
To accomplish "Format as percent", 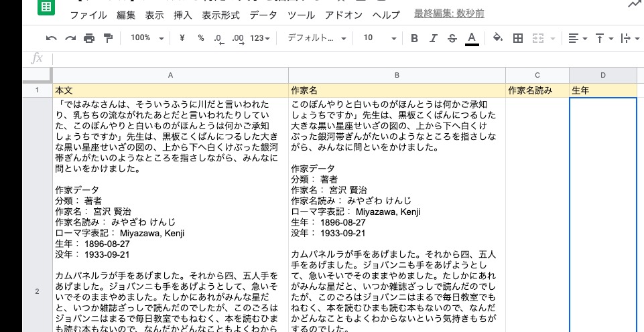I will 201,38.
